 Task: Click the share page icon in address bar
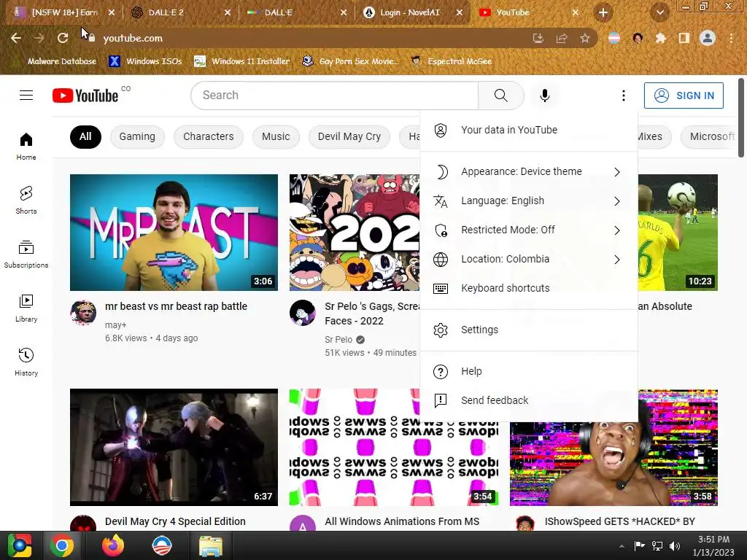pos(562,38)
